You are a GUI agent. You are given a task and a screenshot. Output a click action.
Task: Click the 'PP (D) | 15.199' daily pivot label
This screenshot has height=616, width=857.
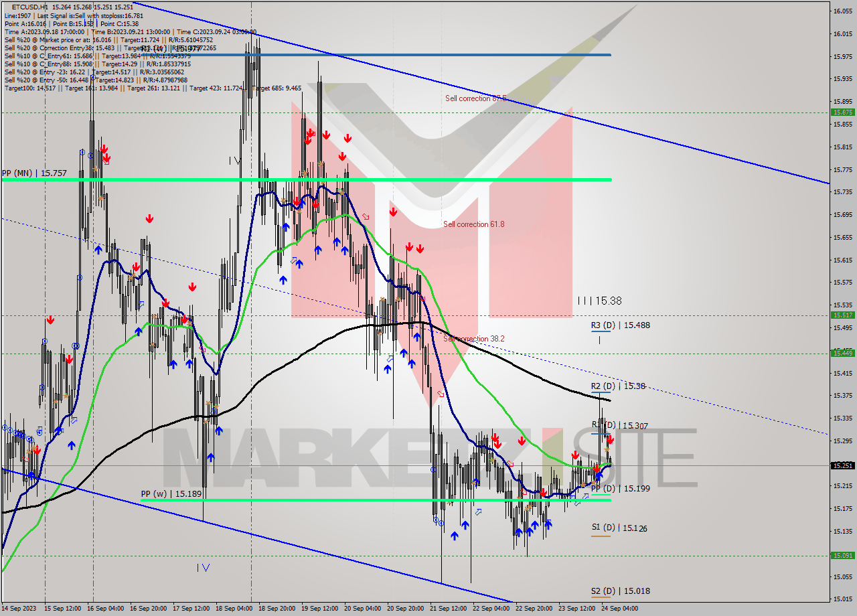pos(620,488)
